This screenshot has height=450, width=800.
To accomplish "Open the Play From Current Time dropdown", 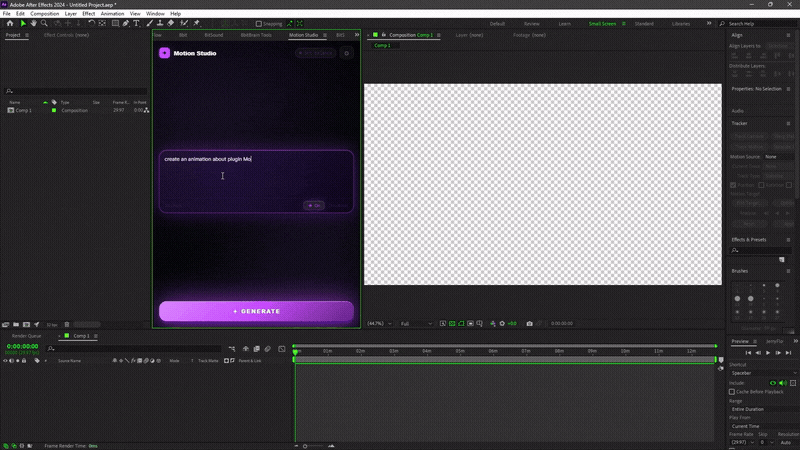I will [x=763, y=426].
